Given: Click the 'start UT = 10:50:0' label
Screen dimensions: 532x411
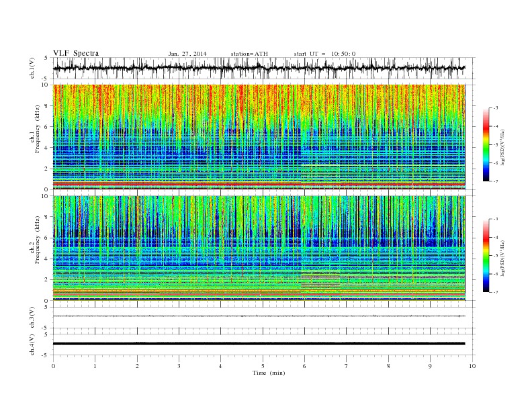Looking at the screenshot, I should click(x=324, y=54).
